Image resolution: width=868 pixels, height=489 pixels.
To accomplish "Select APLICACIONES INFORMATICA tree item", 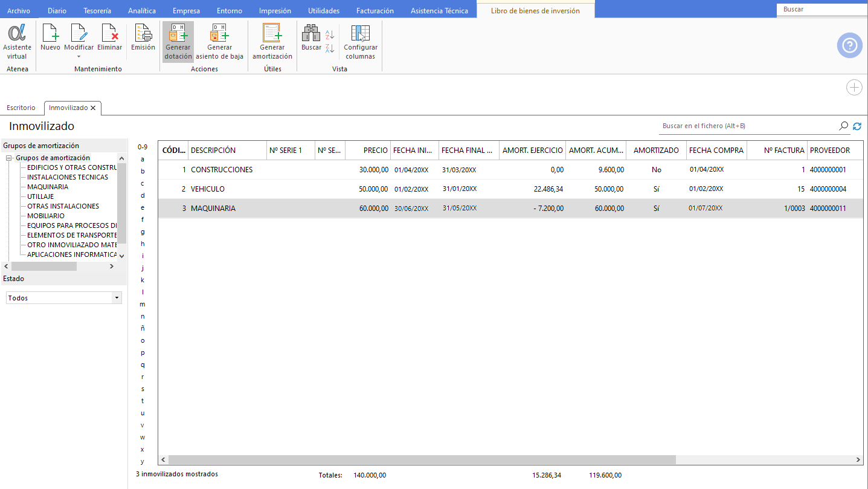I will [x=72, y=254].
